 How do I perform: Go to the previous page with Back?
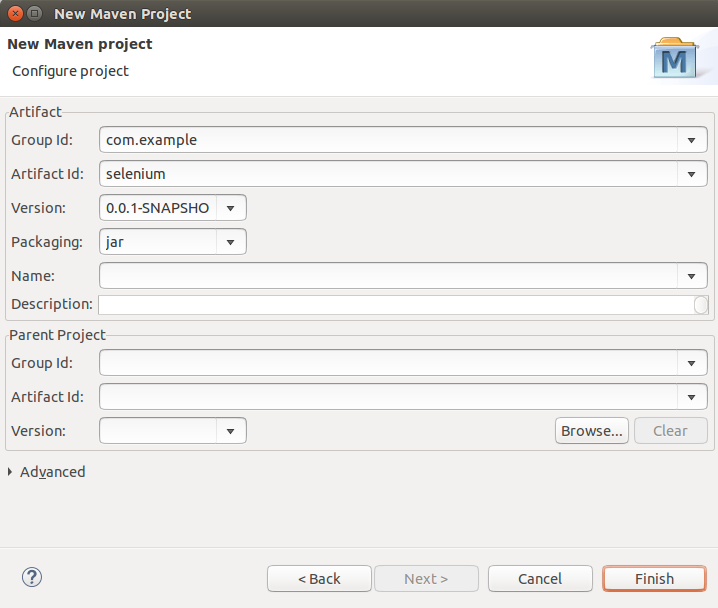pos(319,579)
